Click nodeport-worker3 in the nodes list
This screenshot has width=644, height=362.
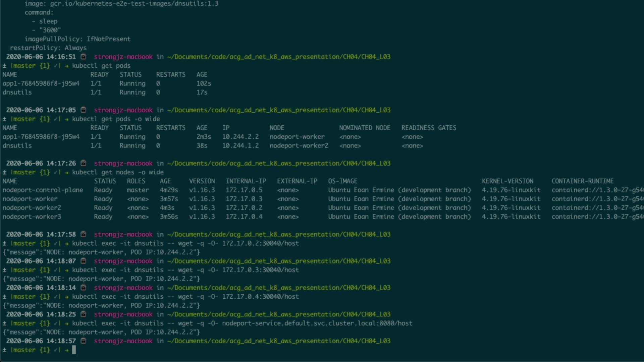(32, 217)
